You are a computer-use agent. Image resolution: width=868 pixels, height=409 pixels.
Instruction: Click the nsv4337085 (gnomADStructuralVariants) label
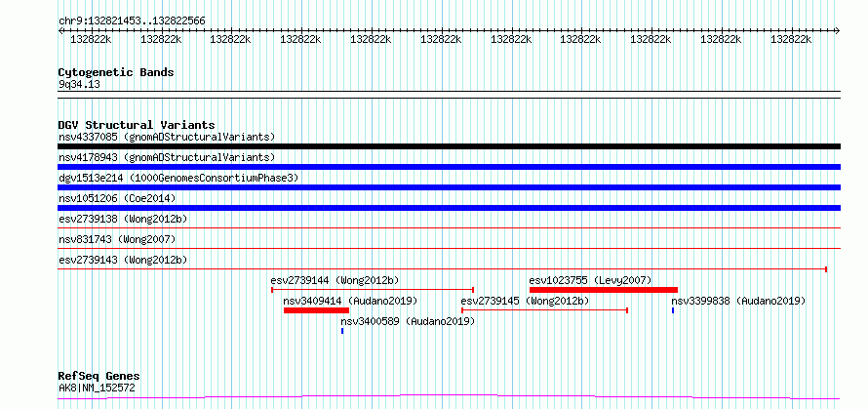click(x=167, y=137)
